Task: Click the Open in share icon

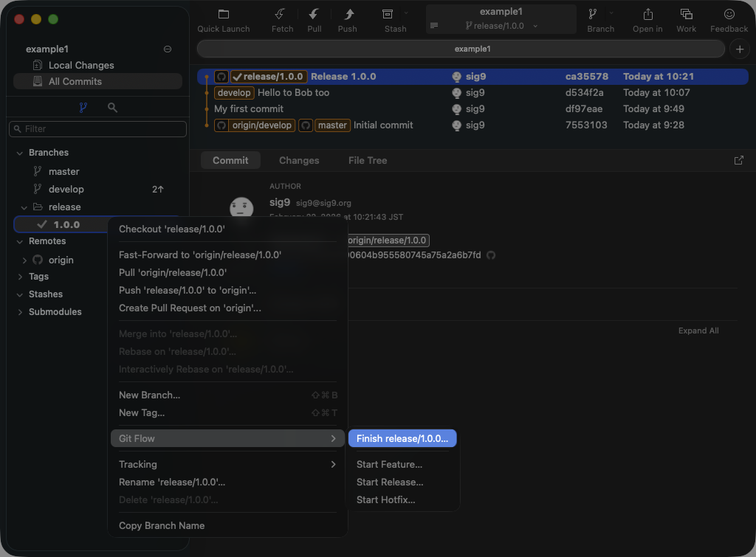Action: pos(647,15)
